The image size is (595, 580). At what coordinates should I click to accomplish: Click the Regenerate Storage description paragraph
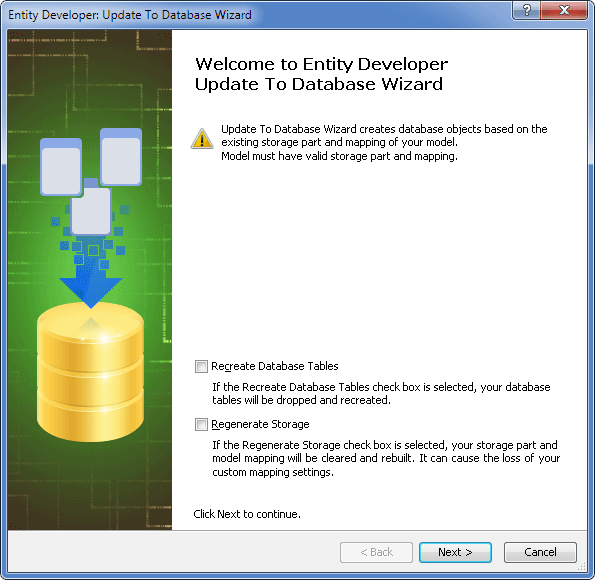coord(386,459)
